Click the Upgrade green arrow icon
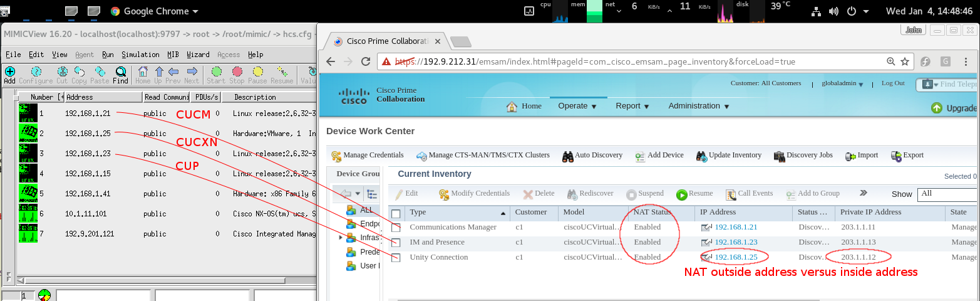The width and height of the screenshot is (980, 301). coord(937,108)
